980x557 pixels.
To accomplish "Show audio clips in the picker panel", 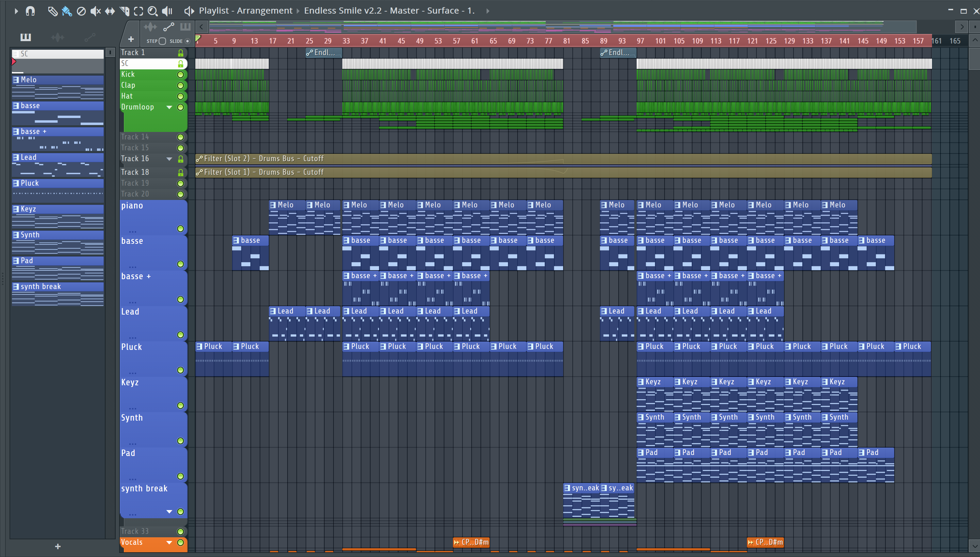I will (58, 37).
